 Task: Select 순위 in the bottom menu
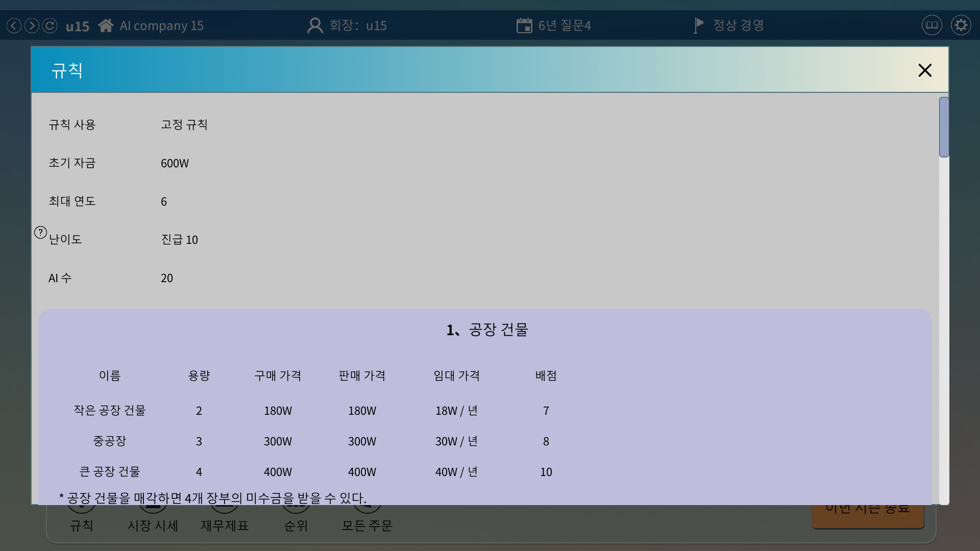296,525
